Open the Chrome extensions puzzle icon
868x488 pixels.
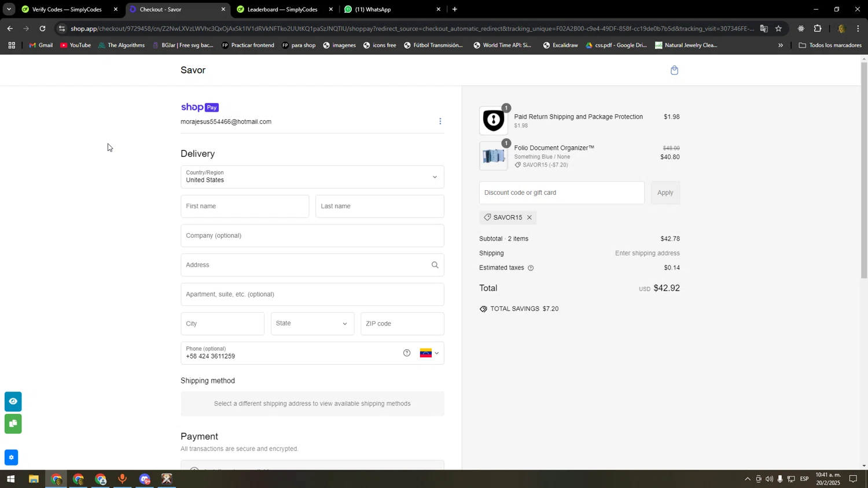[x=818, y=28]
